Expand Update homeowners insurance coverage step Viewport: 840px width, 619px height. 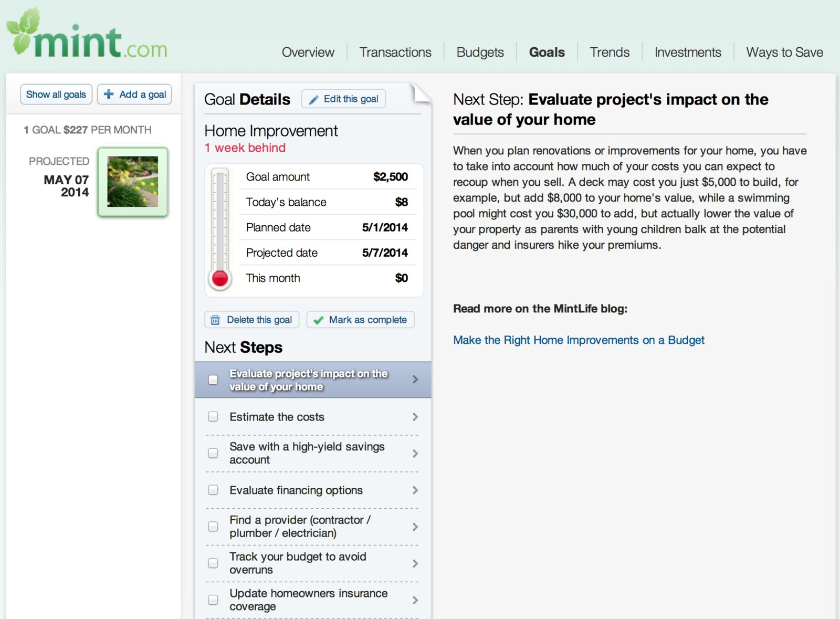tap(415, 600)
